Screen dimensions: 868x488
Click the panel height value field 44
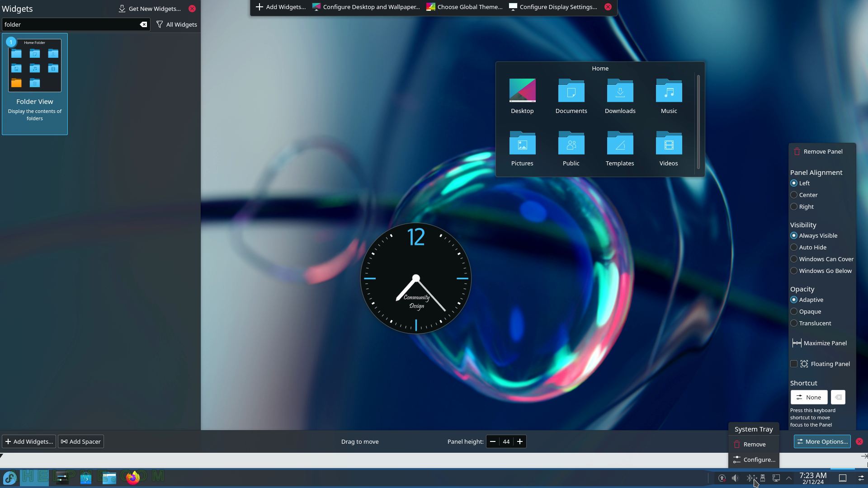[506, 441]
